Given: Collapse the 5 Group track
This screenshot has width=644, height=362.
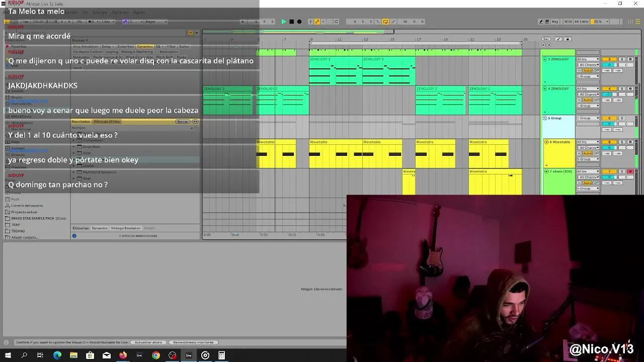Looking at the screenshot, I should pyautogui.click(x=545, y=118).
